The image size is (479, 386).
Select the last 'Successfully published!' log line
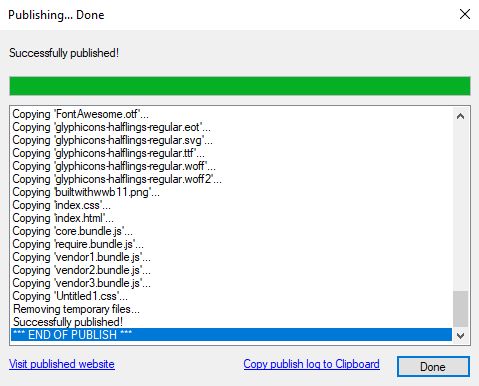click(231, 322)
